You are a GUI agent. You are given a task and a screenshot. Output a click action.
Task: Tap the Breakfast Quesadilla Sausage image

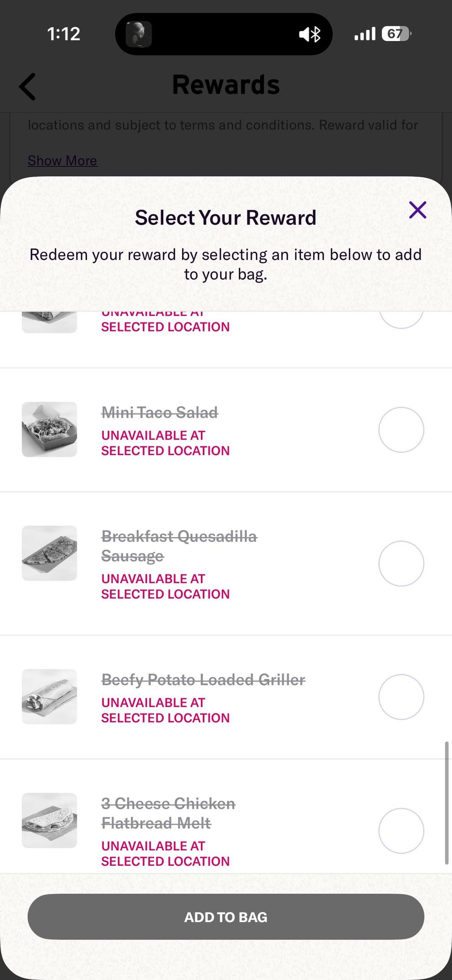point(49,553)
